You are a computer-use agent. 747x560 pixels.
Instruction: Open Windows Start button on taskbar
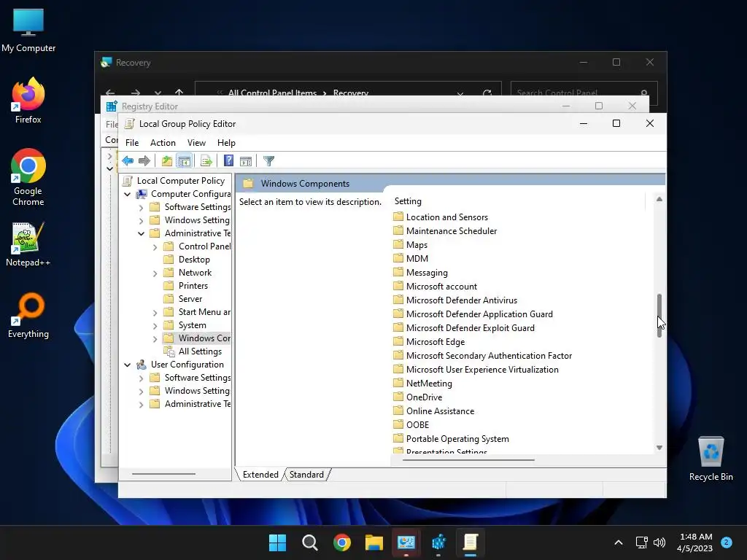coord(277,542)
